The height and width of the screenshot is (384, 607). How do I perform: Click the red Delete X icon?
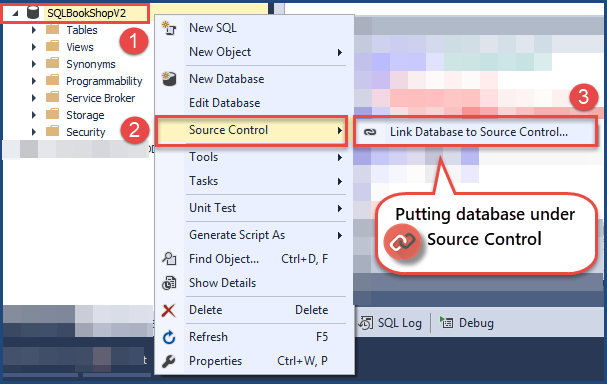point(169,310)
